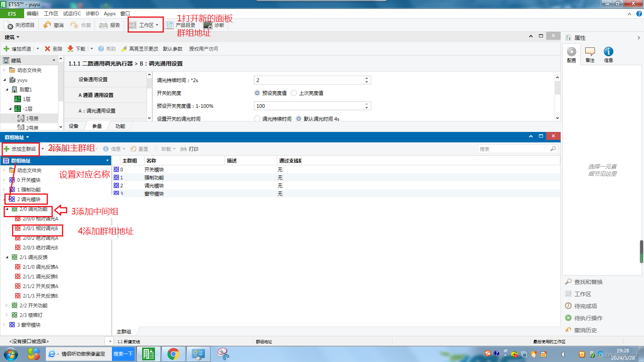Click the 高亮显示更改 highlight icon

[x=124, y=49]
